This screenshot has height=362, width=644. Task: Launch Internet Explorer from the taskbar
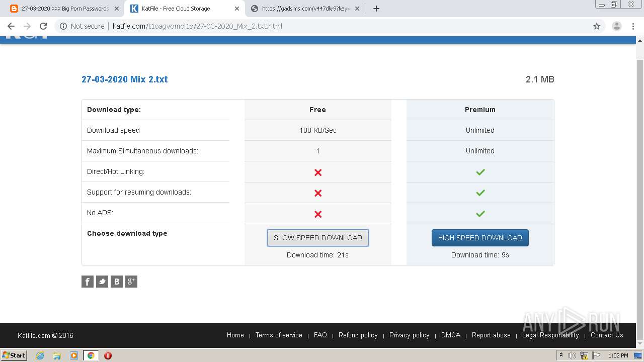(40, 355)
